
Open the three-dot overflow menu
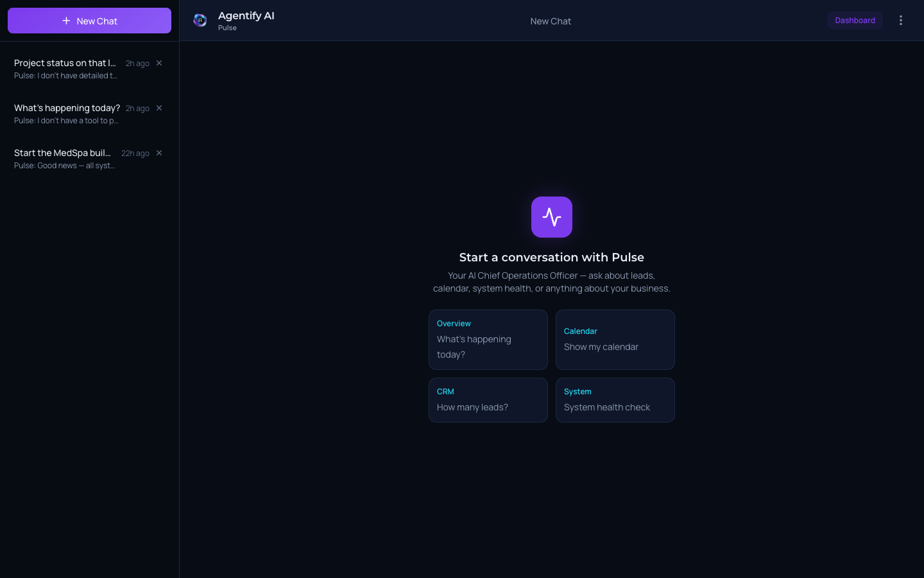(901, 20)
